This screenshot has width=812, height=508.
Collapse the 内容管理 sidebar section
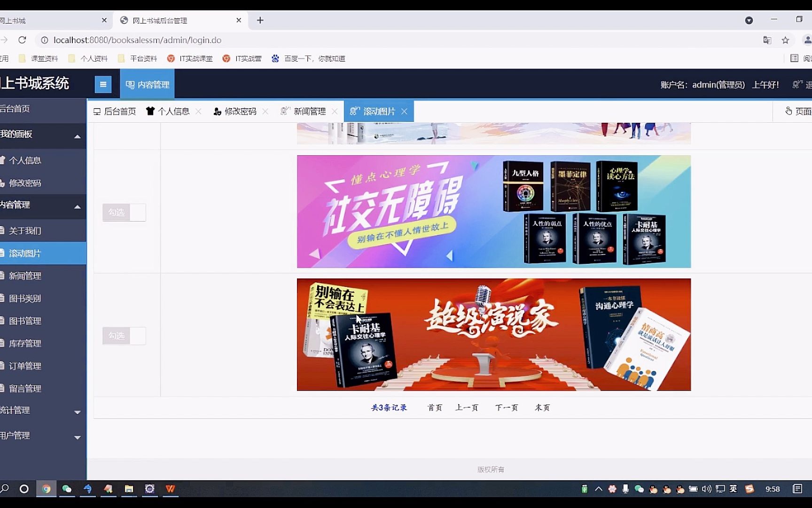point(43,206)
